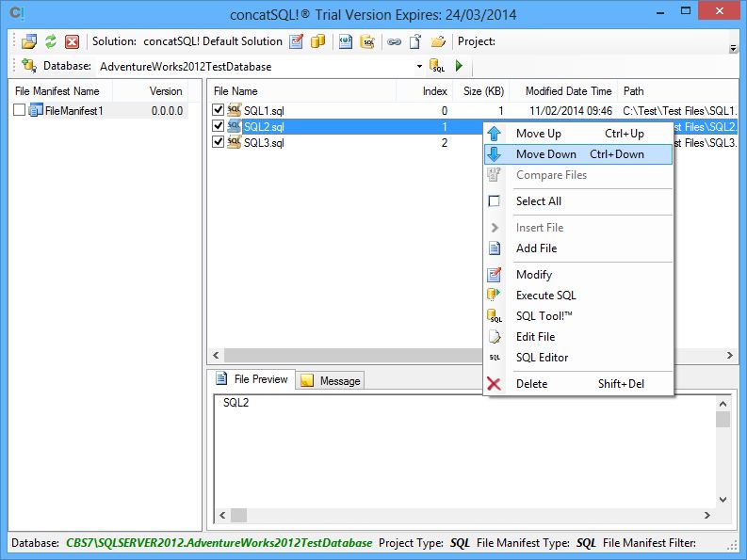Click preview pane scroll right arrow
Image resolution: width=747 pixels, height=560 pixels.
click(707, 515)
